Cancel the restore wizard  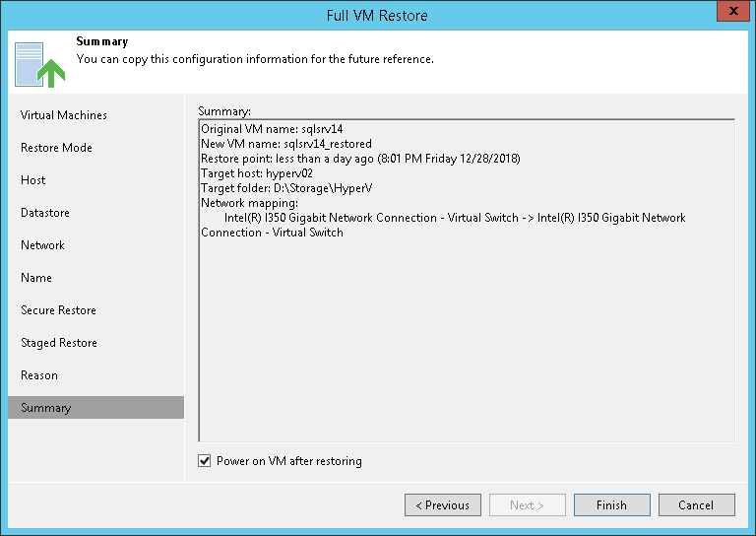click(x=696, y=505)
